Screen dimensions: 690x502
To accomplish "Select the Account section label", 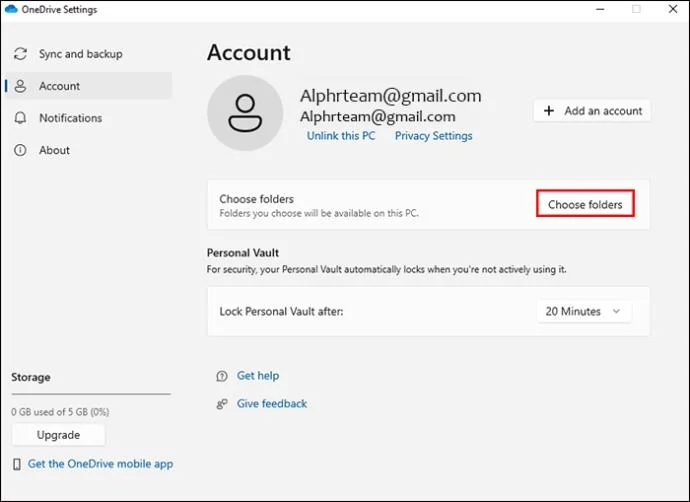I will (59, 86).
